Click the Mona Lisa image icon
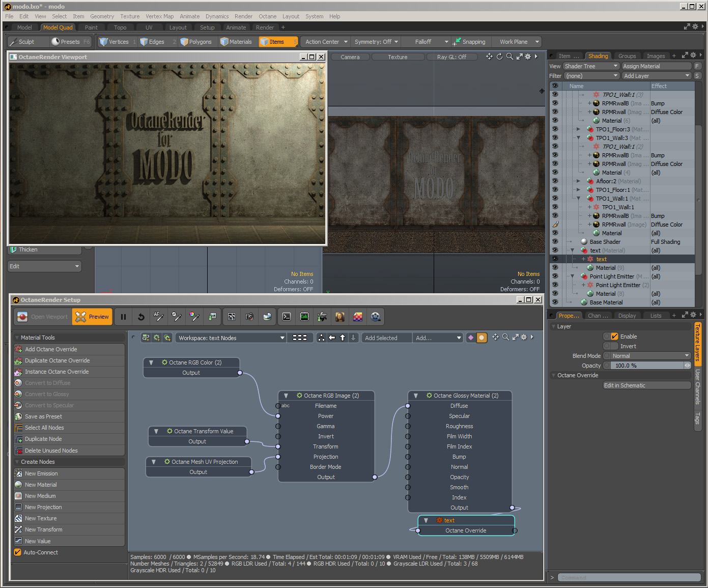The image size is (708, 588). pyautogui.click(x=340, y=317)
